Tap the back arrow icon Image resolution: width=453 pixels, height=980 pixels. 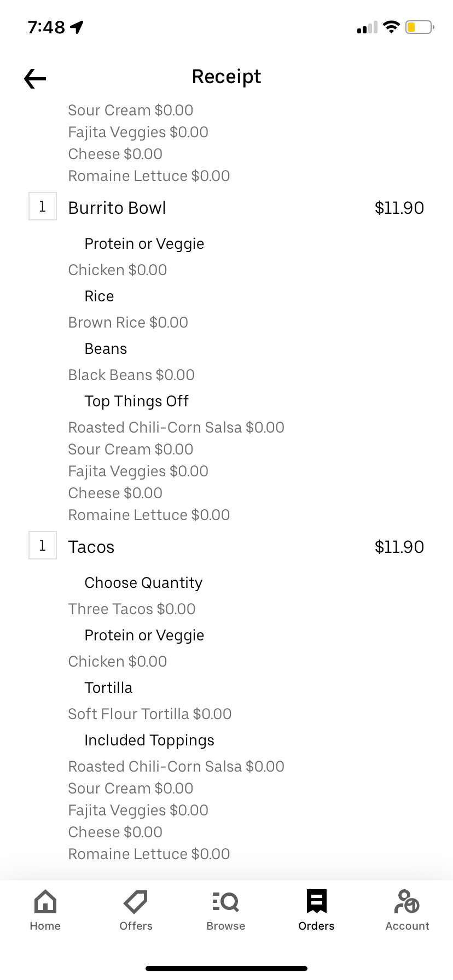point(35,79)
